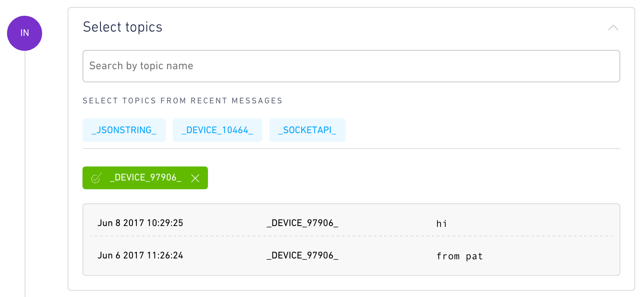
Task: Select the _JSONSTRING_ topic chip
Action: pos(124,130)
